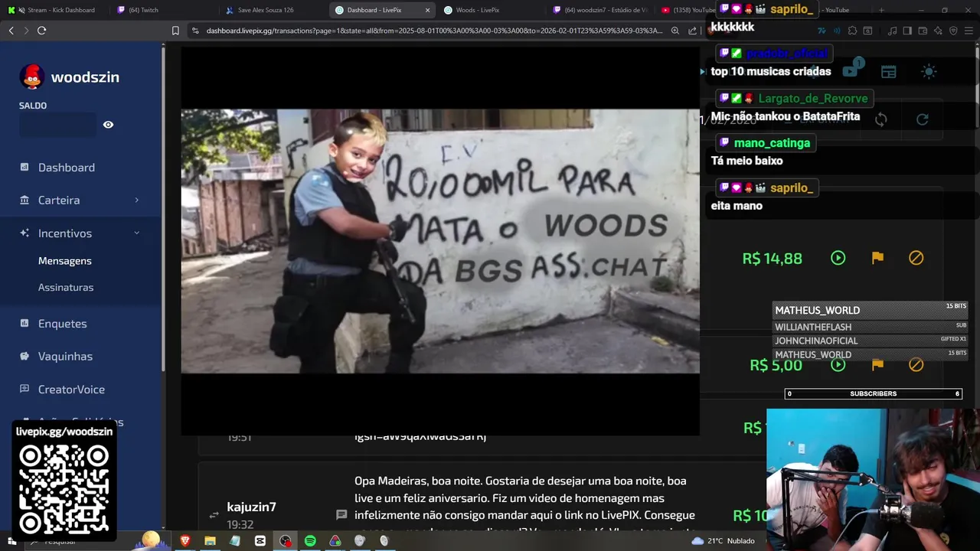Open CreatorVoice in the sidebar
This screenshot has height=551, width=980.
pyautogui.click(x=72, y=390)
